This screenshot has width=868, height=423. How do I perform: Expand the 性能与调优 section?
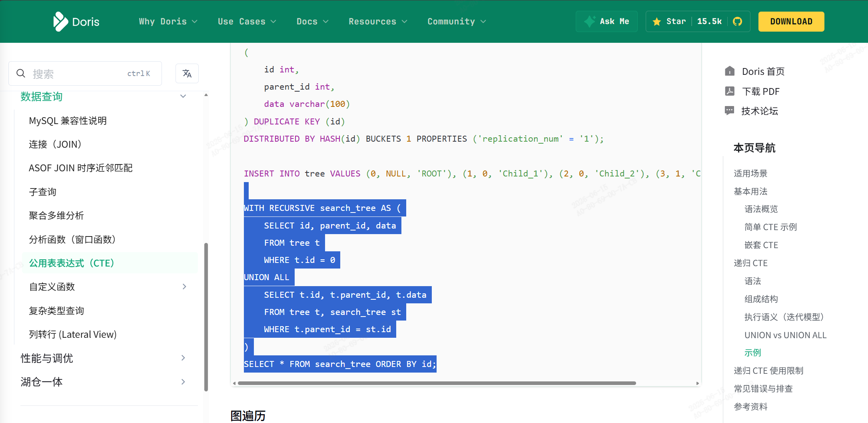click(x=183, y=358)
